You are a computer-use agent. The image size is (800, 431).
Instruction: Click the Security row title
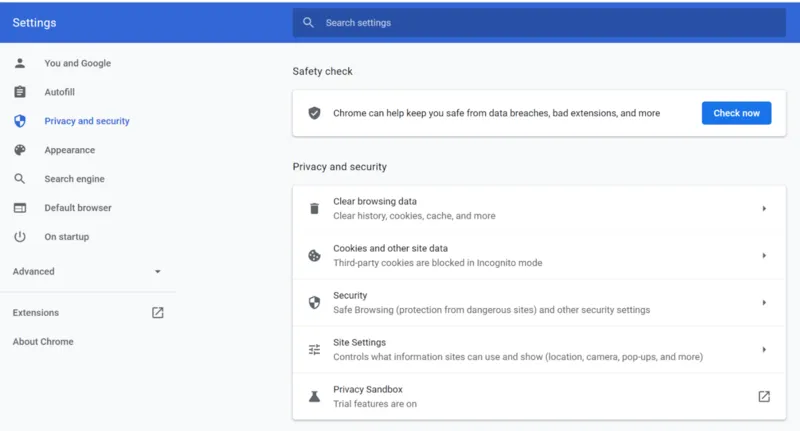pos(350,295)
